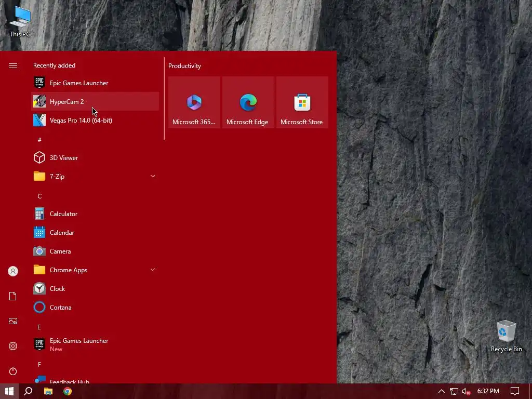Click the Recently added heading
Screen dimensions: 532x399
[x=54, y=65]
